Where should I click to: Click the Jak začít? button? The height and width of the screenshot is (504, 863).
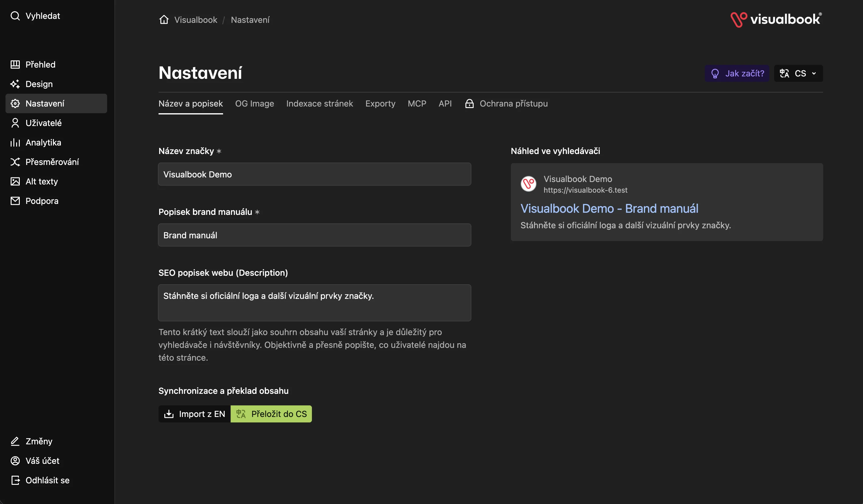[737, 73]
